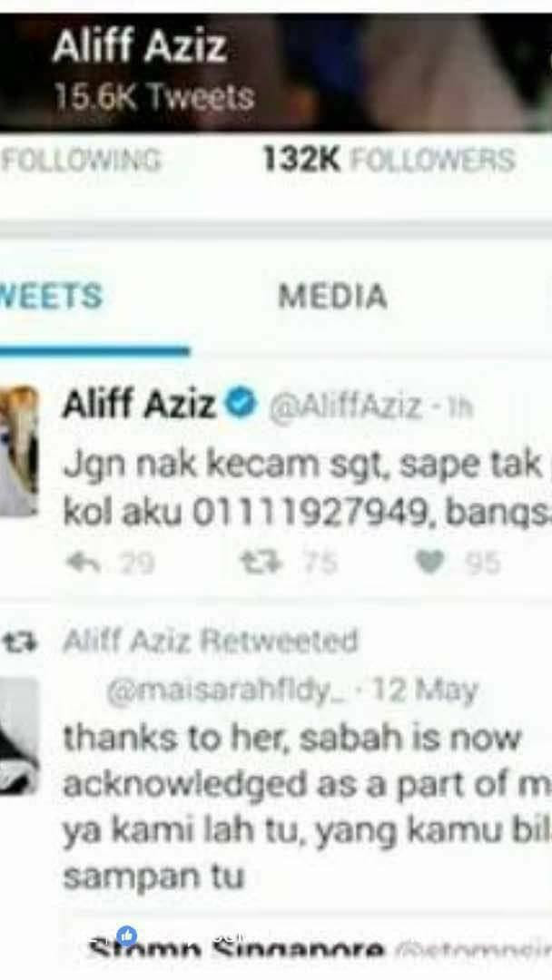Click the reply arrow icon on Aliff's tweet

click(84, 563)
